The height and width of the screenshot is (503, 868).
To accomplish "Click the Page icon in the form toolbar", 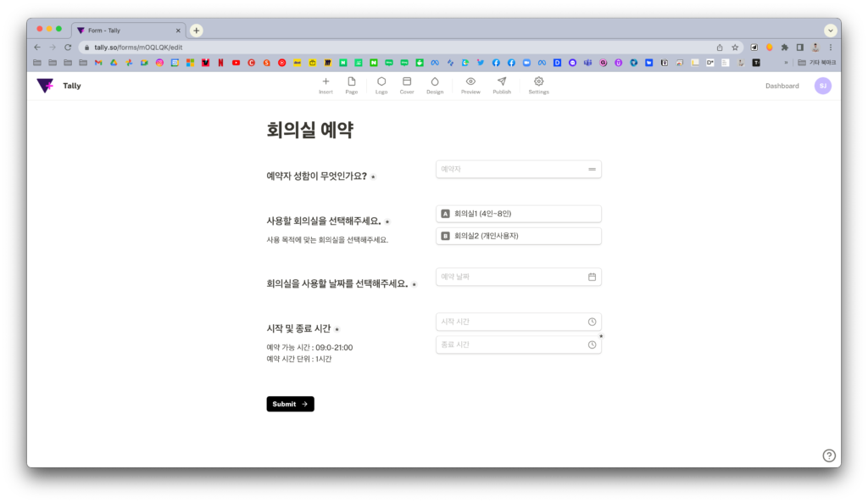I will click(352, 85).
